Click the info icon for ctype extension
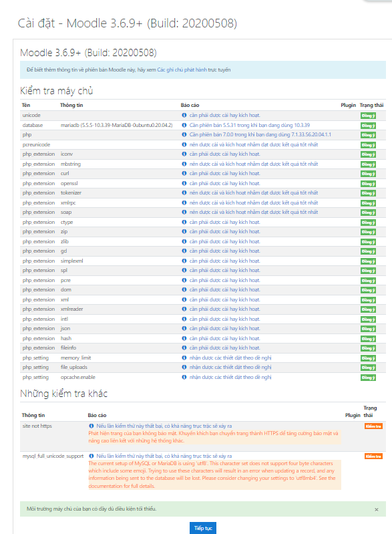Screen dimensions: 392x534 (184, 222)
